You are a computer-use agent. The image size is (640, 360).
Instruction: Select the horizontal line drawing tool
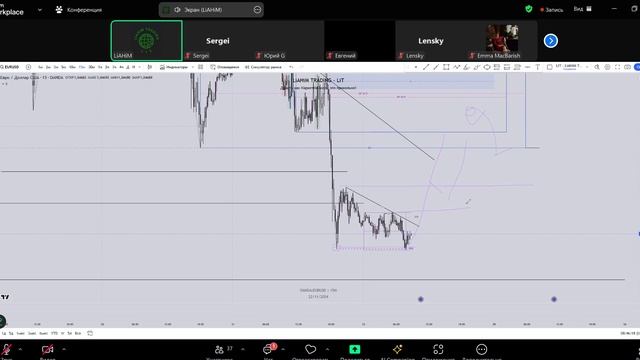pos(527,67)
